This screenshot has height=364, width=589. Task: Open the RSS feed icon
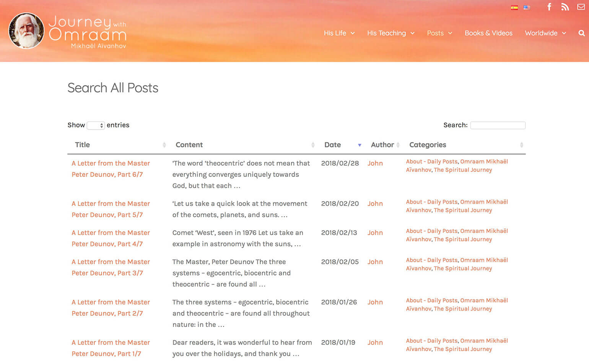(565, 6)
